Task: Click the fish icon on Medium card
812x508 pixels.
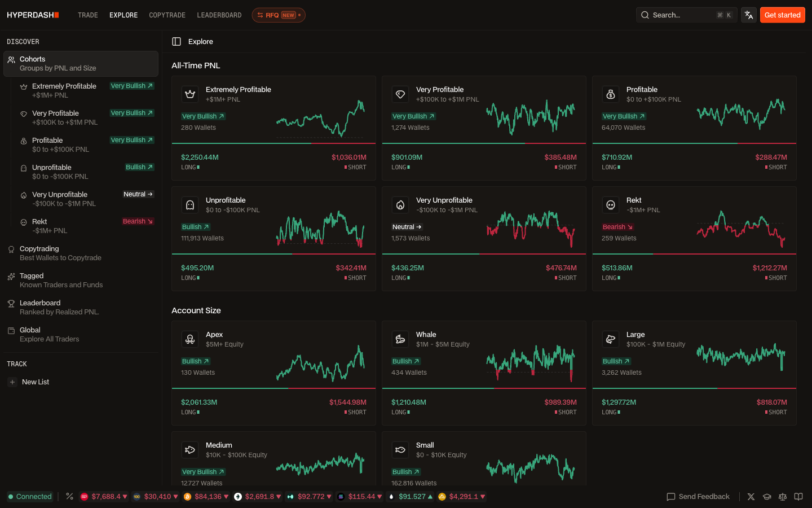Action: pos(190,450)
